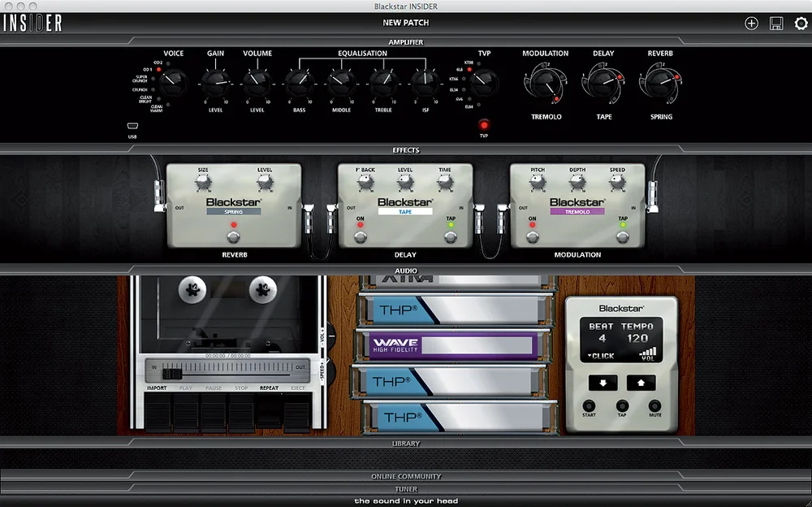
Task: Click the MIDDLE equalisation knob
Action: (341, 83)
